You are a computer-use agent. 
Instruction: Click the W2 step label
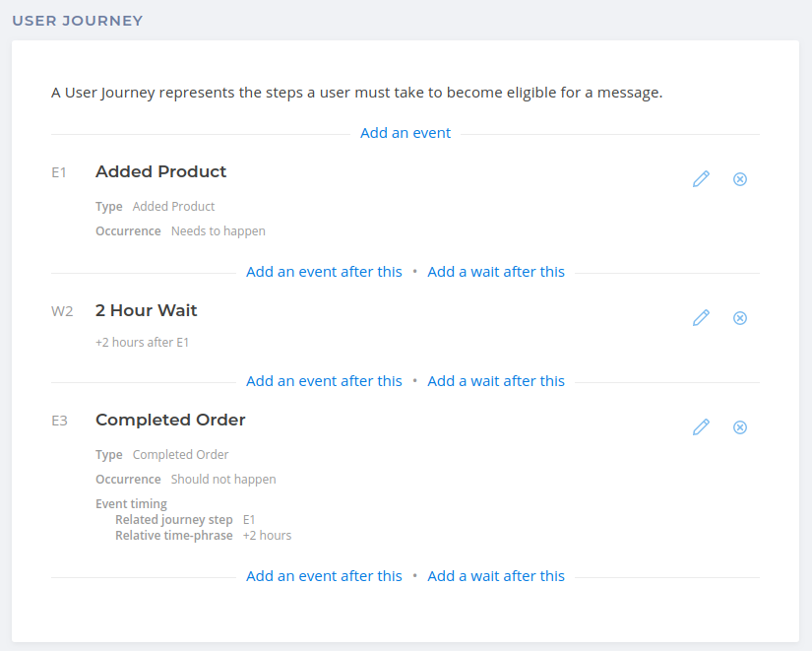pyautogui.click(x=62, y=311)
